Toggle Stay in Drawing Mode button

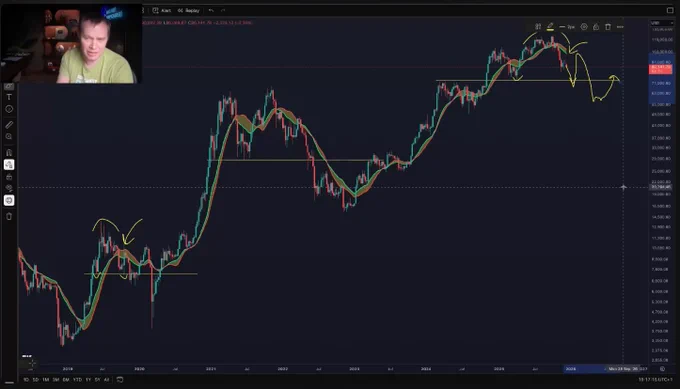click(9, 165)
